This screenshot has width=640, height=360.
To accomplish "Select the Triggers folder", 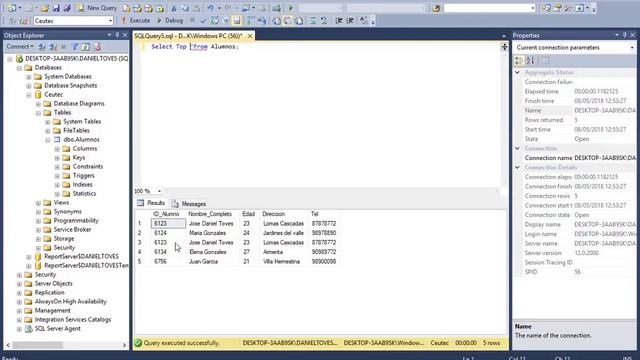I will pyautogui.click(x=83, y=176).
